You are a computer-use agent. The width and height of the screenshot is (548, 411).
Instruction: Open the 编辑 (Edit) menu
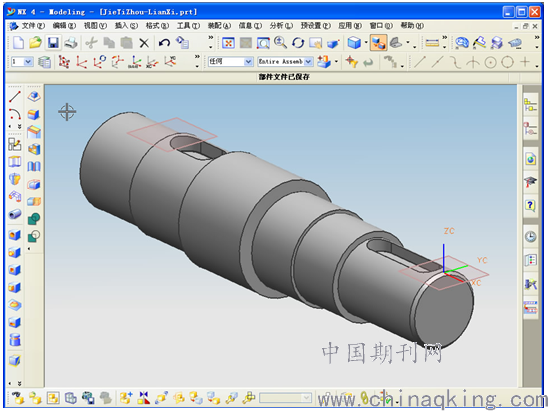click(64, 26)
